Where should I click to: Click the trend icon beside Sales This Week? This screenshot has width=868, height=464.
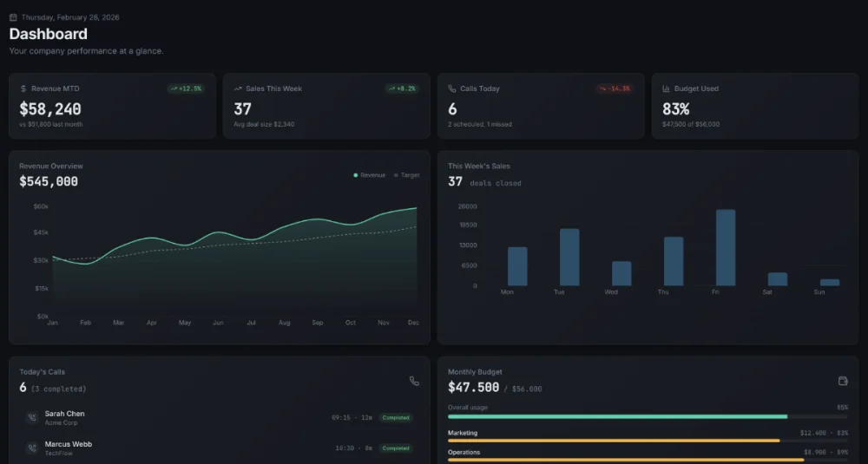pyautogui.click(x=238, y=88)
